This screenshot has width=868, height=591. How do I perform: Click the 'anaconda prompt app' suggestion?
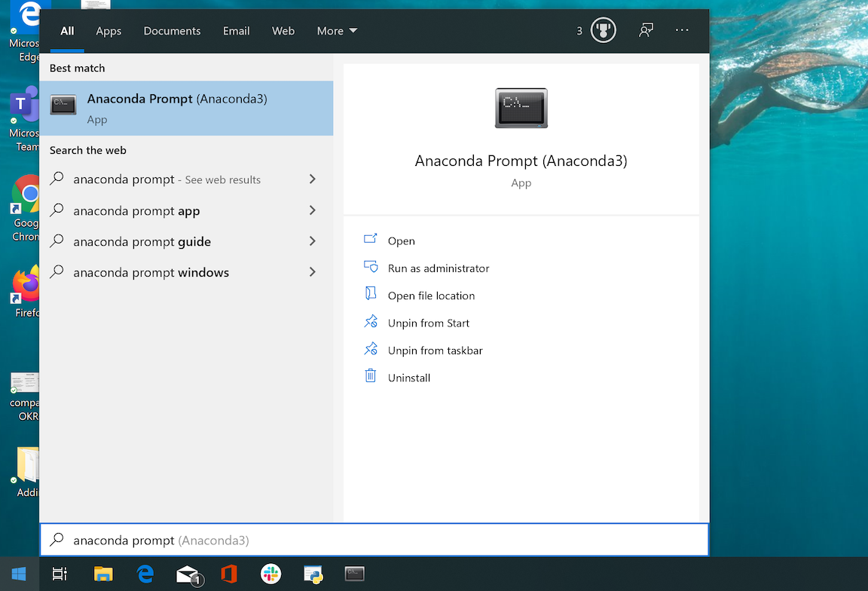coord(187,210)
